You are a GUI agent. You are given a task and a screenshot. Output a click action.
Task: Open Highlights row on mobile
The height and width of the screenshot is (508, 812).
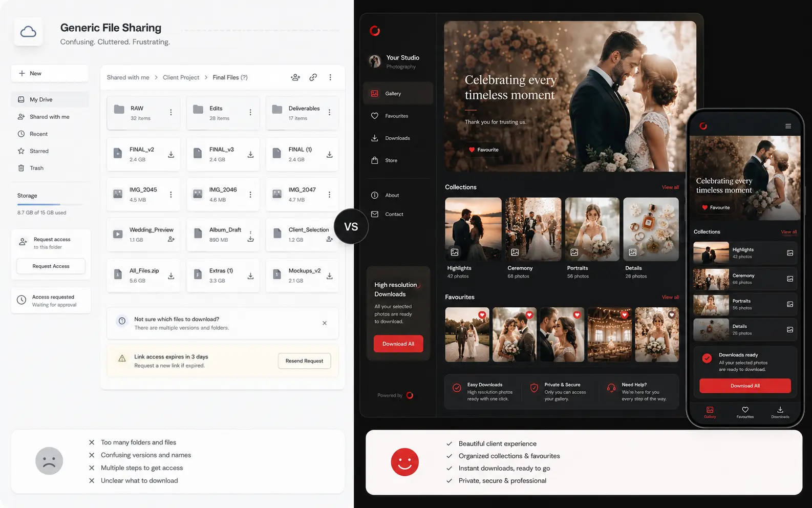click(745, 253)
